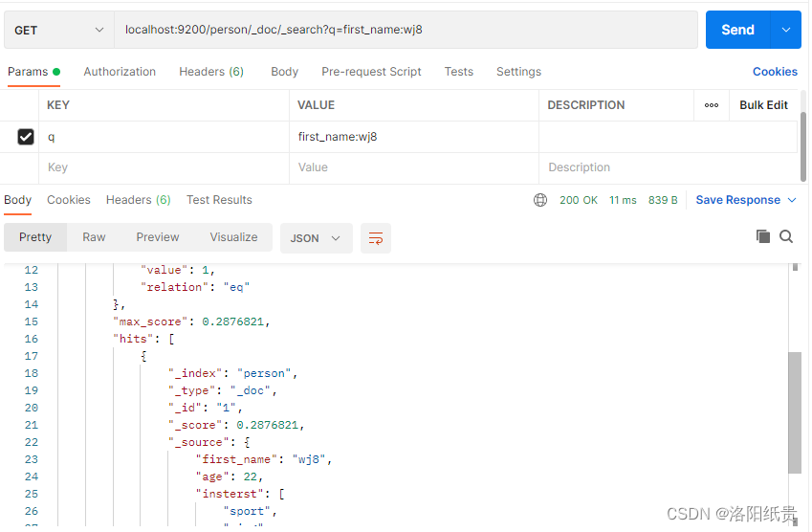This screenshot has height=532, width=812.
Task: Click Bulk Edit
Action: click(763, 105)
